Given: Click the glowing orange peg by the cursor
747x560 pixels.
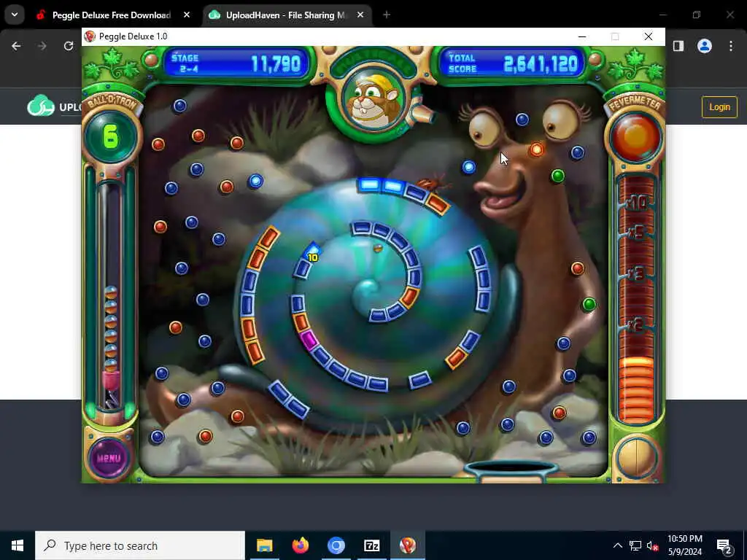Looking at the screenshot, I should 536,150.
